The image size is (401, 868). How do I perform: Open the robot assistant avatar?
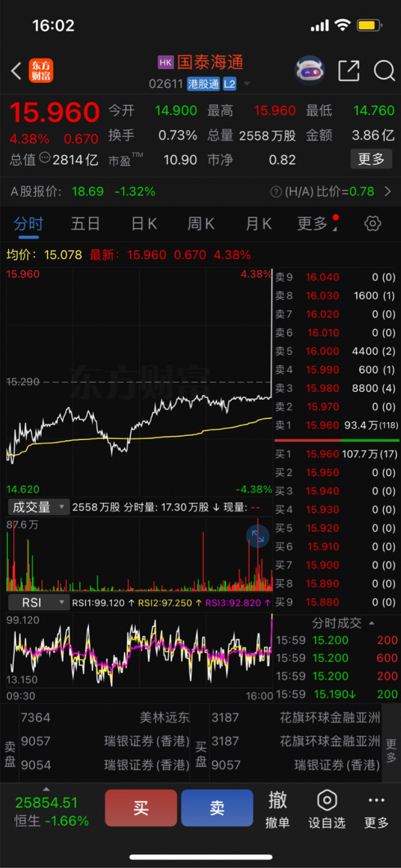(x=310, y=70)
